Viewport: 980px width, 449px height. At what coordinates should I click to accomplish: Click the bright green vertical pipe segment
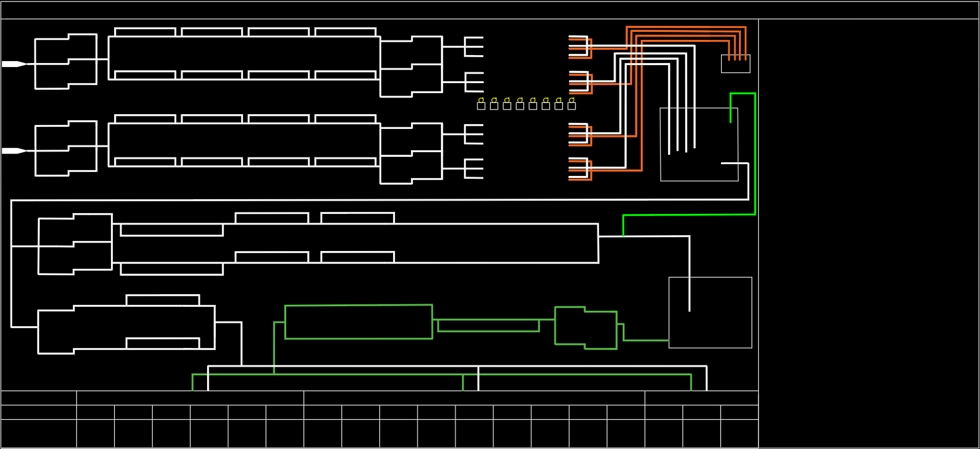755,154
